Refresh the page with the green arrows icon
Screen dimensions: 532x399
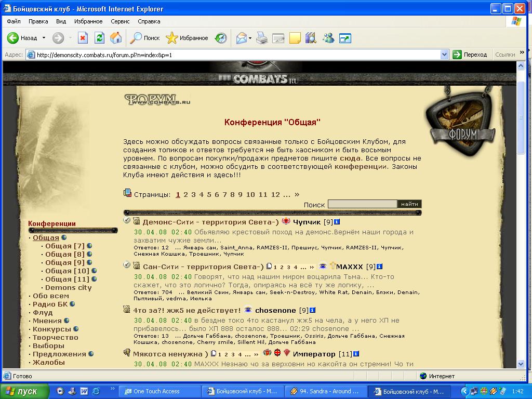tap(99, 38)
